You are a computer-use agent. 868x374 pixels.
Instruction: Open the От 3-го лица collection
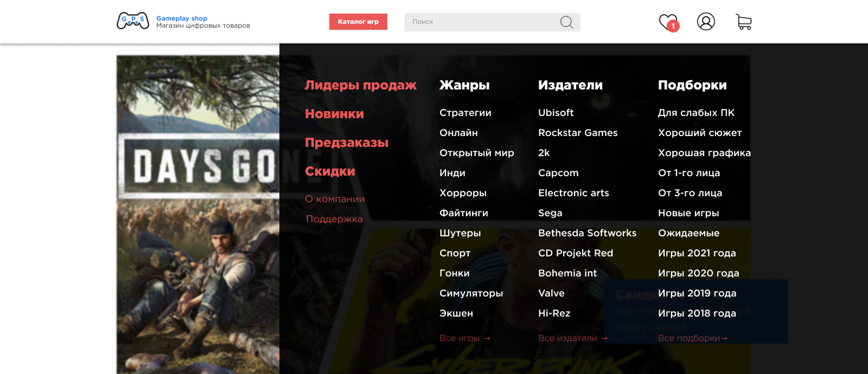690,193
